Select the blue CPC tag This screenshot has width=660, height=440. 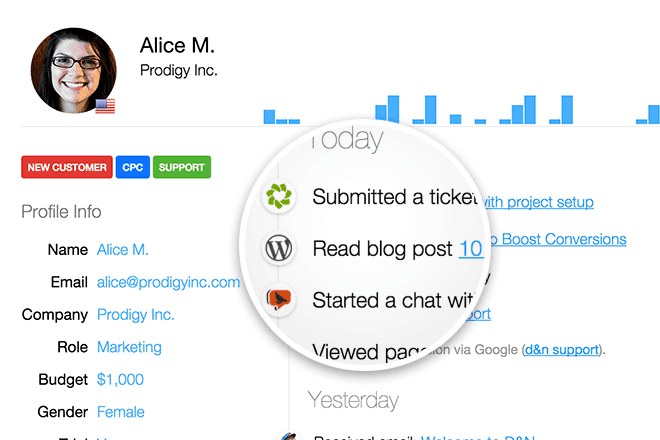(x=132, y=168)
